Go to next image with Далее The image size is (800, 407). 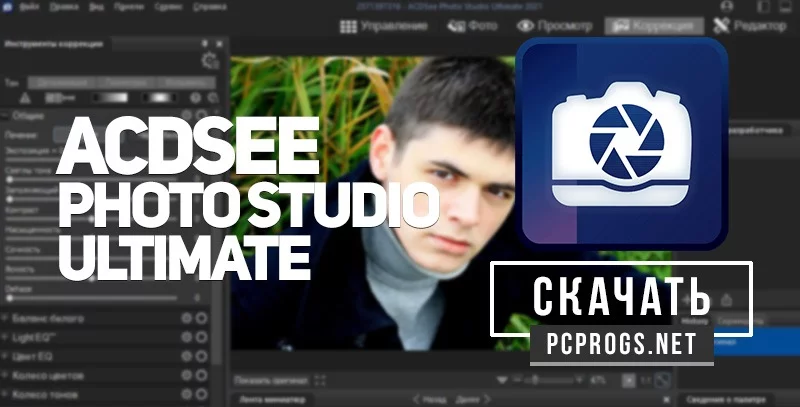(472, 400)
